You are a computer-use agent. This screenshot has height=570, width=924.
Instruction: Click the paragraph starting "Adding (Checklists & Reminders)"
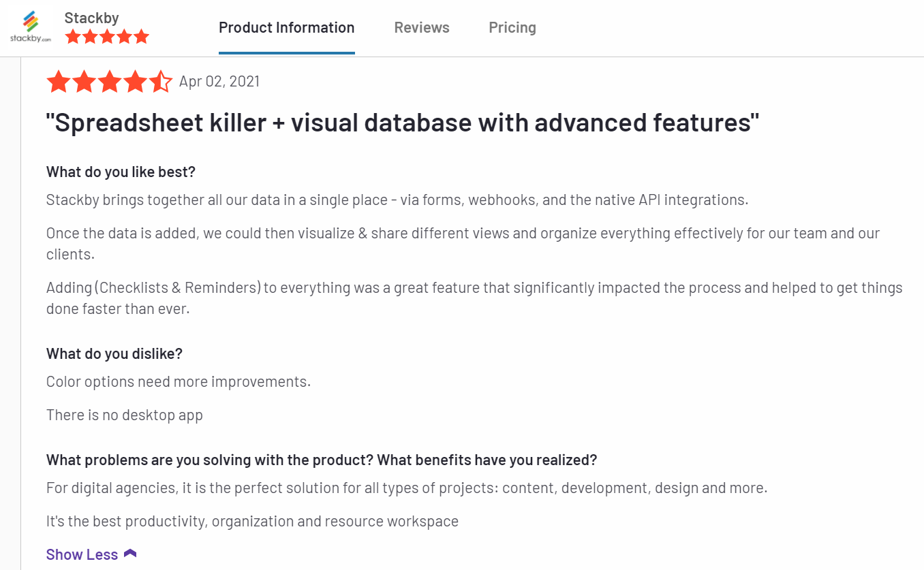474,298
